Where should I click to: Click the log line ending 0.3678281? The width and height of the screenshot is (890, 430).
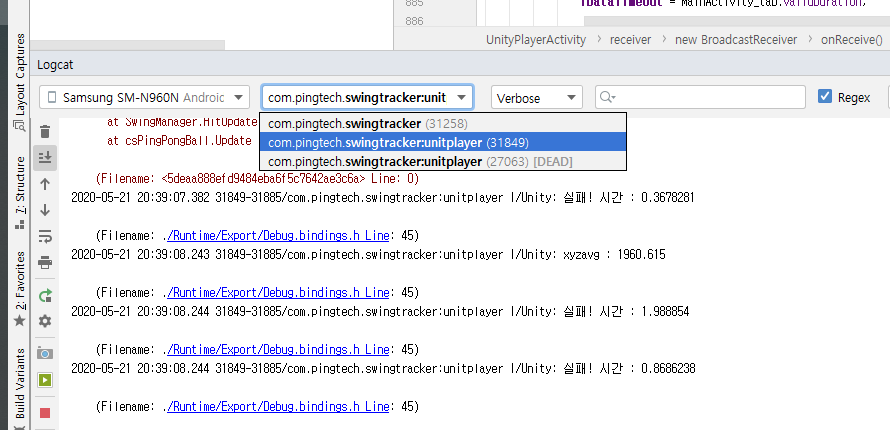[x=383, y=198]
